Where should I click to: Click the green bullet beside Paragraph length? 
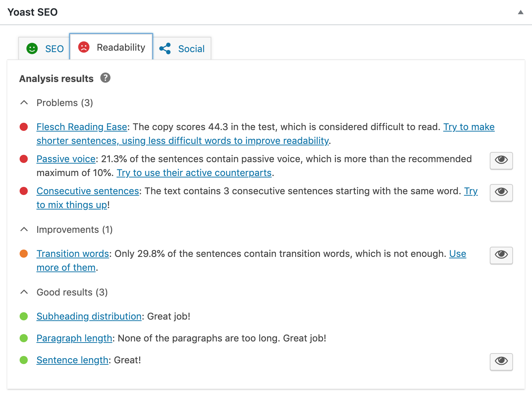24,338
